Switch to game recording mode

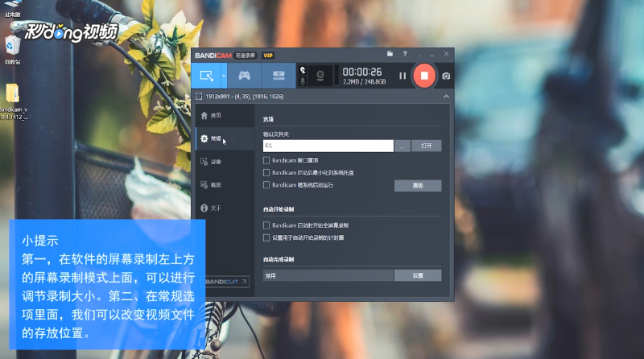tap(245, 76)
